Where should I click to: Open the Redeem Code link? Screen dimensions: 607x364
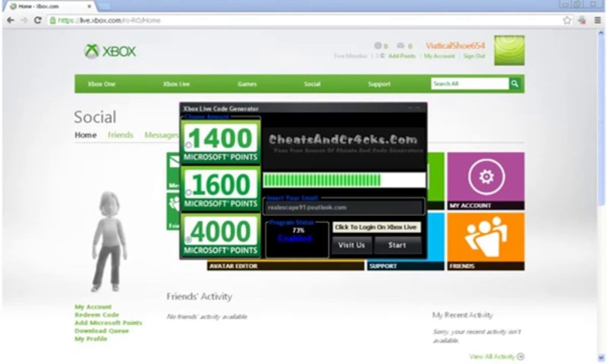97,315
